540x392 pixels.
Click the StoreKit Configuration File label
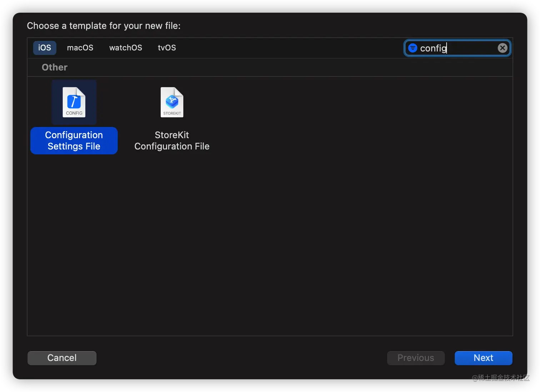[x=172, y=140]
